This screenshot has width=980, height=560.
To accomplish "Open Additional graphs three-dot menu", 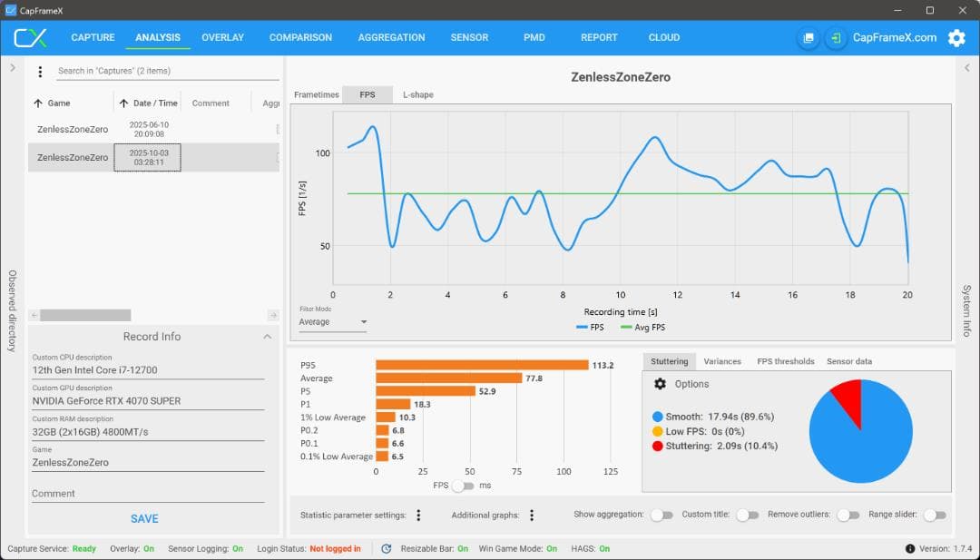I will point(532,516).
